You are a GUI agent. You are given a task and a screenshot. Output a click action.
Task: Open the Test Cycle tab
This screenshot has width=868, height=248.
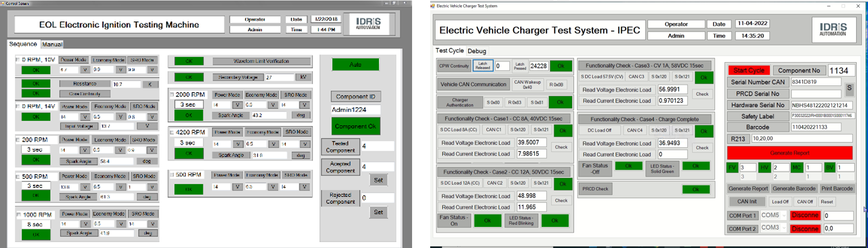point(449,50)
